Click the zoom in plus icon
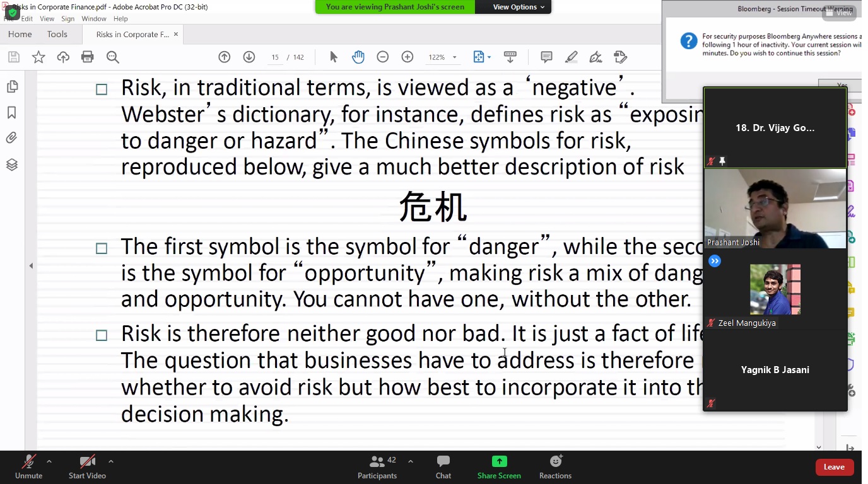 408,57
